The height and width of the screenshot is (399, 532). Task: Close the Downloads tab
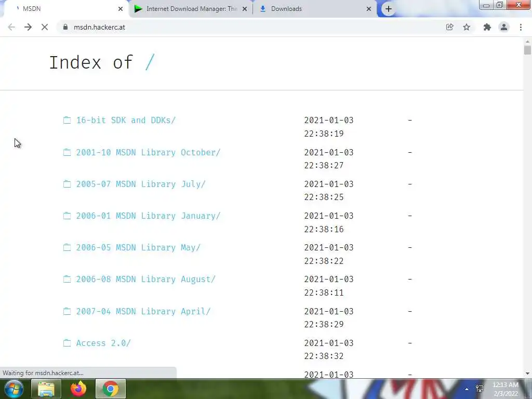[369, 9]
